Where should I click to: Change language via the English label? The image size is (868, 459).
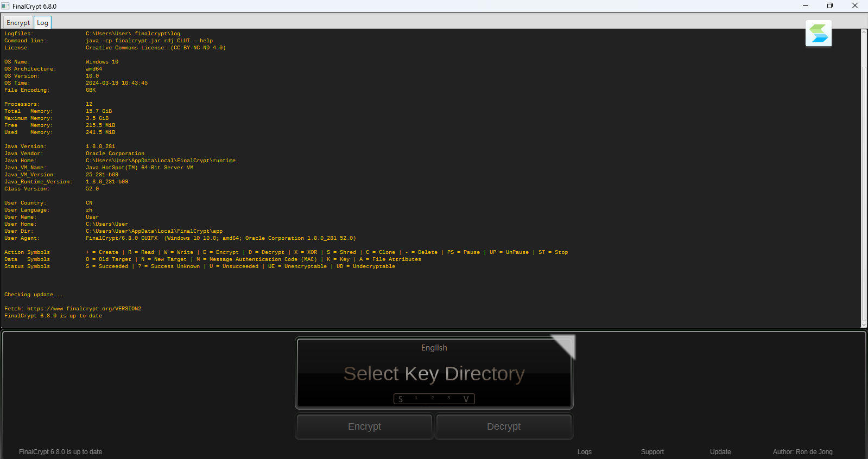pyautogui.click(x=434, y=348)
